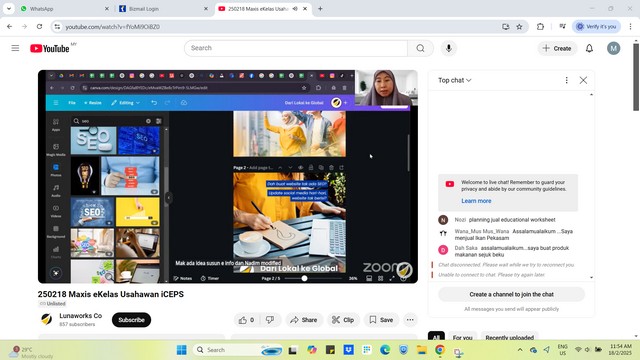Viewport: 640px width, 360px height.
Task: Select the For you chip
Action: tap(462, 338)
